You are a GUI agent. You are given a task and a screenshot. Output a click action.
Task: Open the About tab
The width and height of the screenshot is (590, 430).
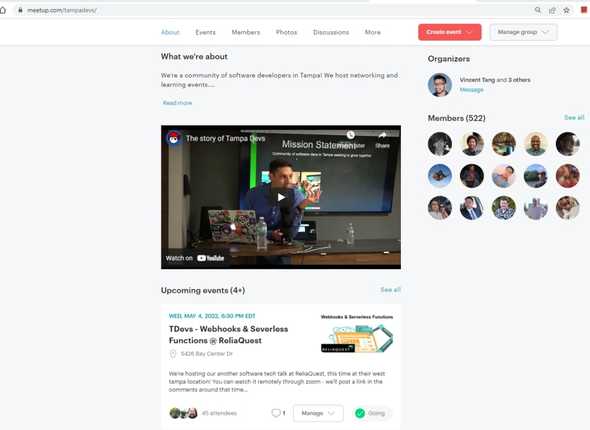pos(170,32)
